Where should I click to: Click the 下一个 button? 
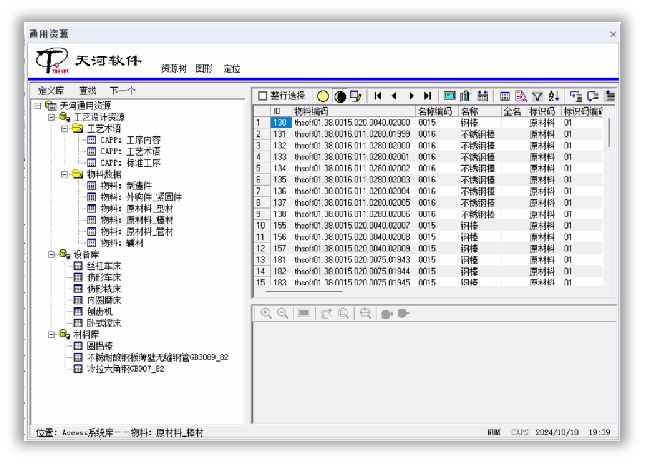123,90
